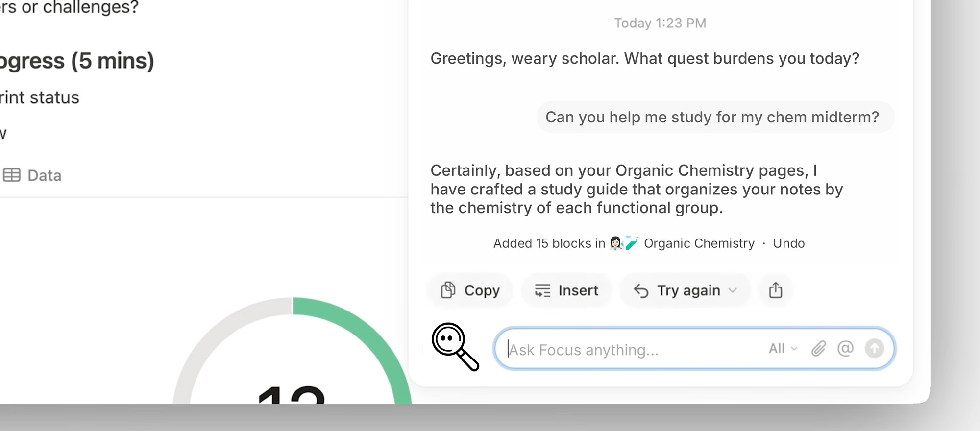Click the magnifying glass Focus avatar

pyautogui.click(x=455, y=347)
